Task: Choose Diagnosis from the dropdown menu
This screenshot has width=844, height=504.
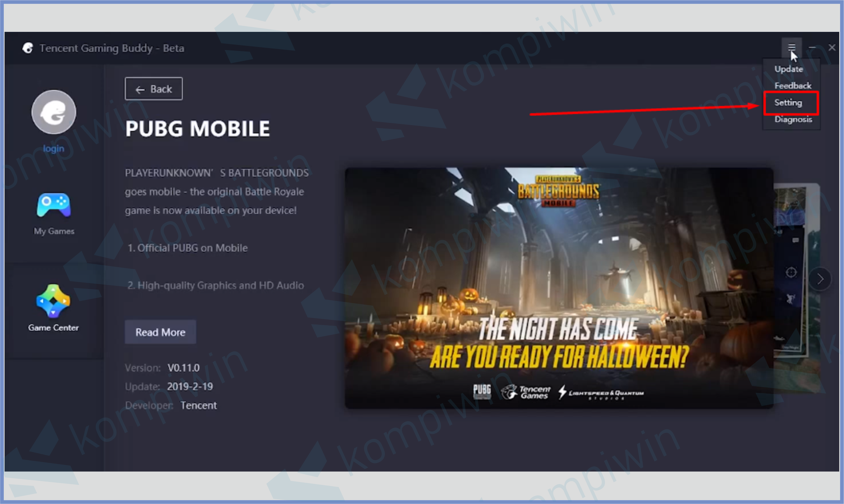Action: [x=793, y=119]
